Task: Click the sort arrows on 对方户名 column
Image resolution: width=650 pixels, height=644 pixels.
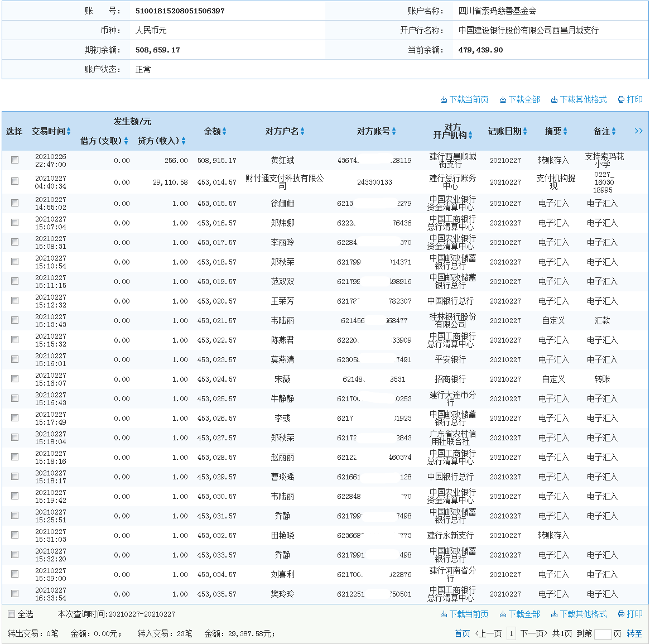Action: click(302, 132)
